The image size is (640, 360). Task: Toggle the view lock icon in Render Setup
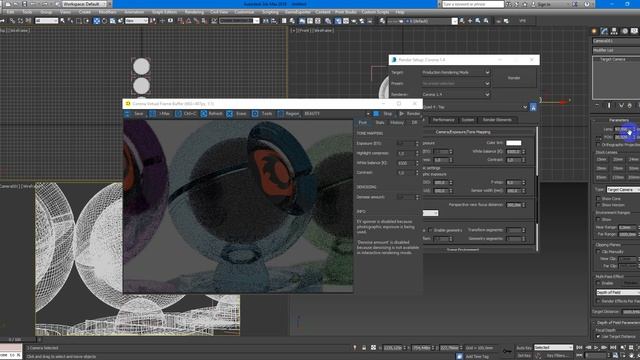tap(533, 107)
